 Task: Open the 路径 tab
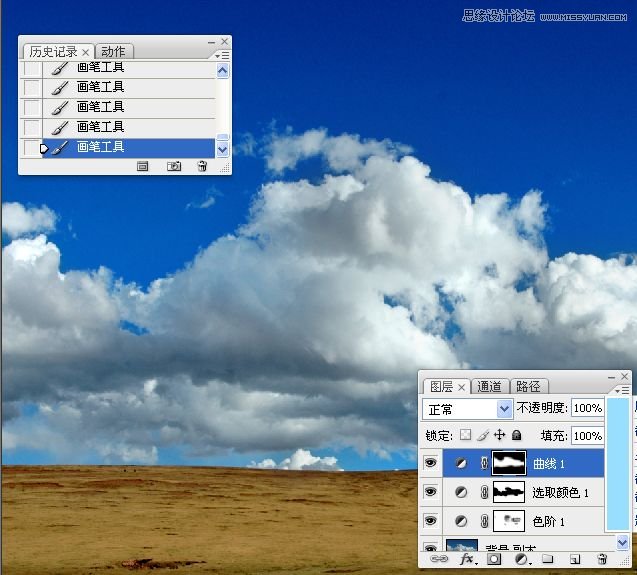point(528,387)
